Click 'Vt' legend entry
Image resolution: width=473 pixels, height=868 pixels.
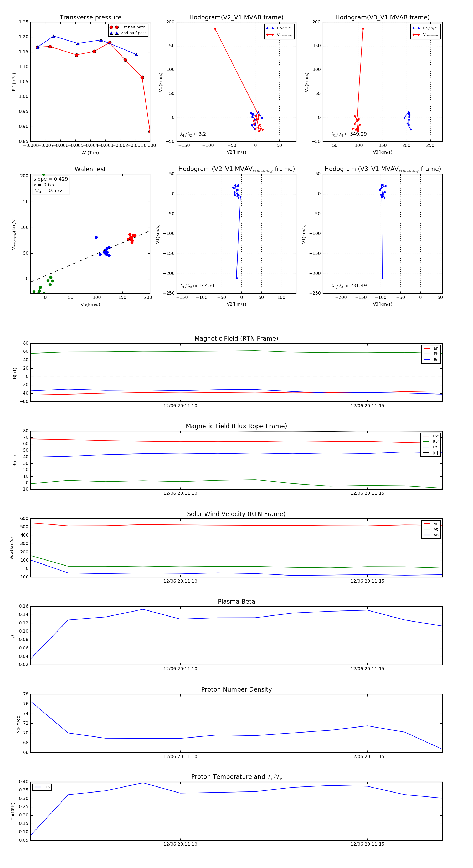[431, 529]
